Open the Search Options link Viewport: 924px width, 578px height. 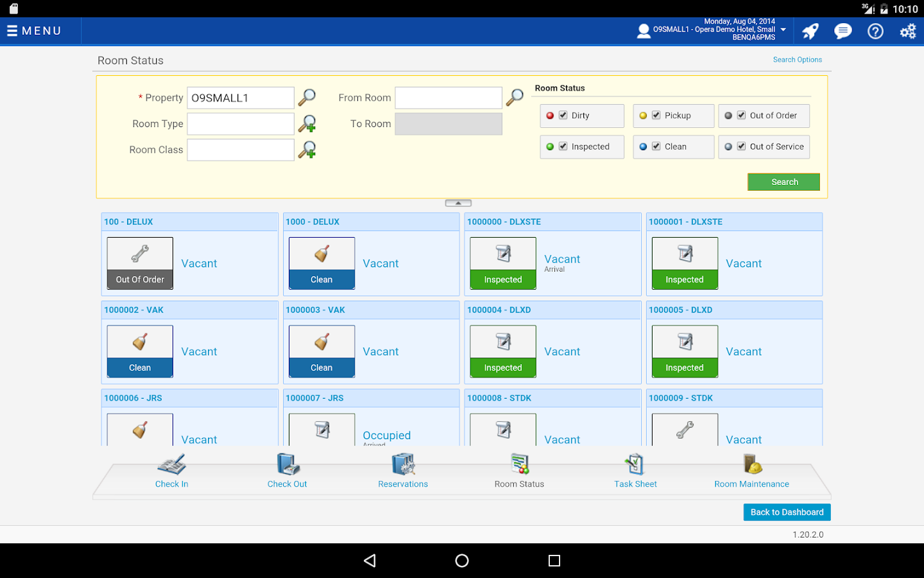pyautogui.click(x=797, y=60)
